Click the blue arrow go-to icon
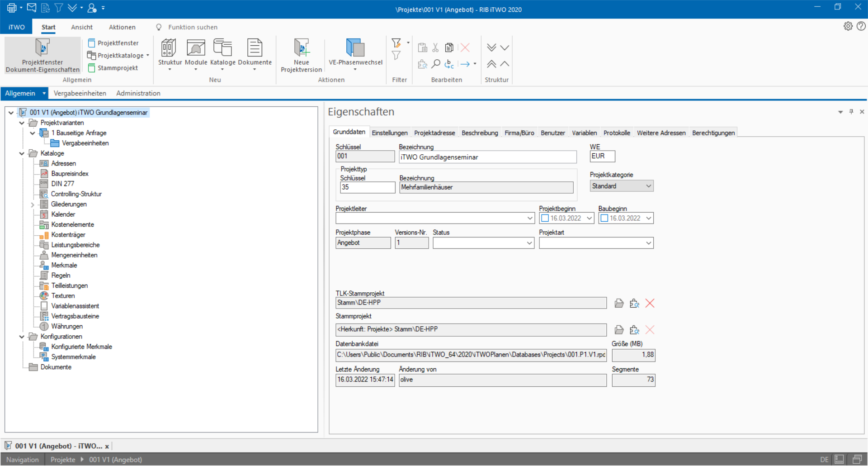 click(465, 64)
